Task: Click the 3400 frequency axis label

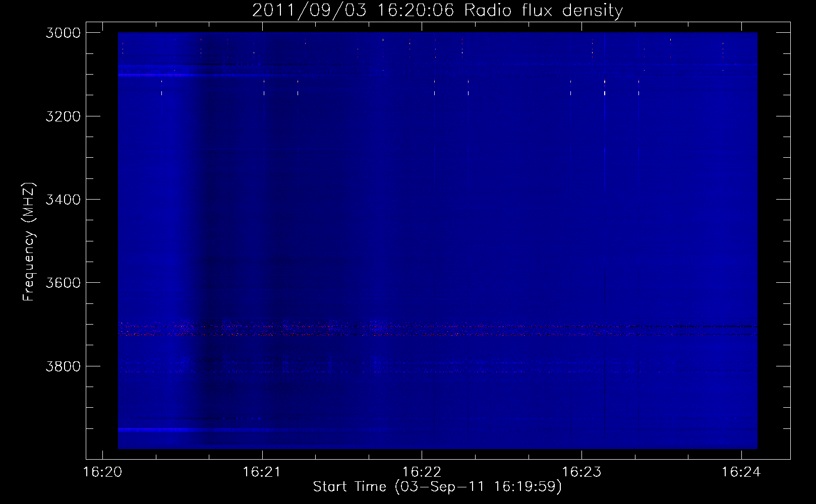Action: (63, 200)
